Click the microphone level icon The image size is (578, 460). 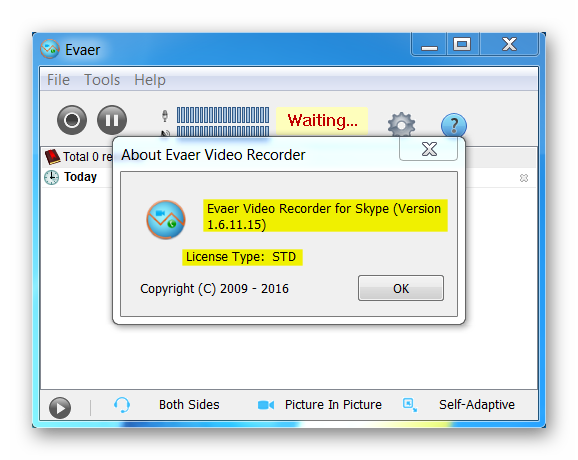(x=165, y=116)
